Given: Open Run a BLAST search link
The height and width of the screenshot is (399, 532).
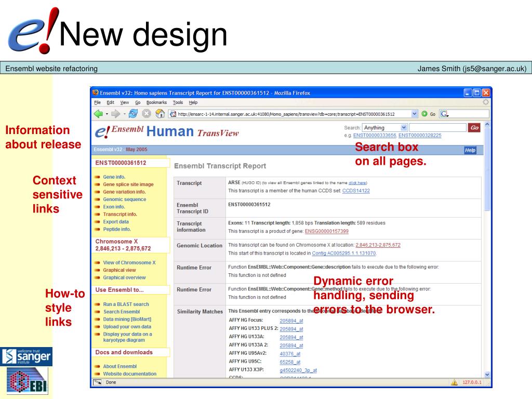Looking at the screenshot, I should coord(126,304).
